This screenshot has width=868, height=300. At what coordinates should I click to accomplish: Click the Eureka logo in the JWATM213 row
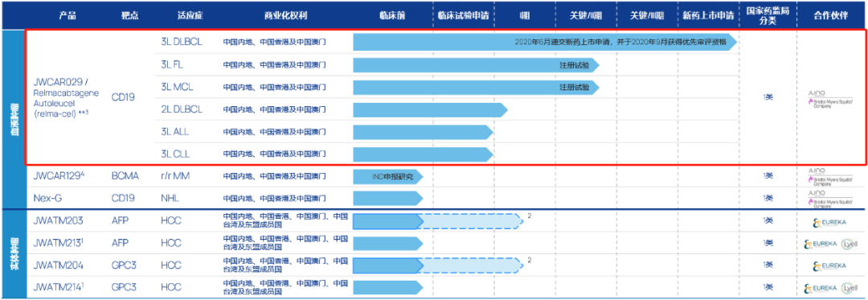(821, 244)
